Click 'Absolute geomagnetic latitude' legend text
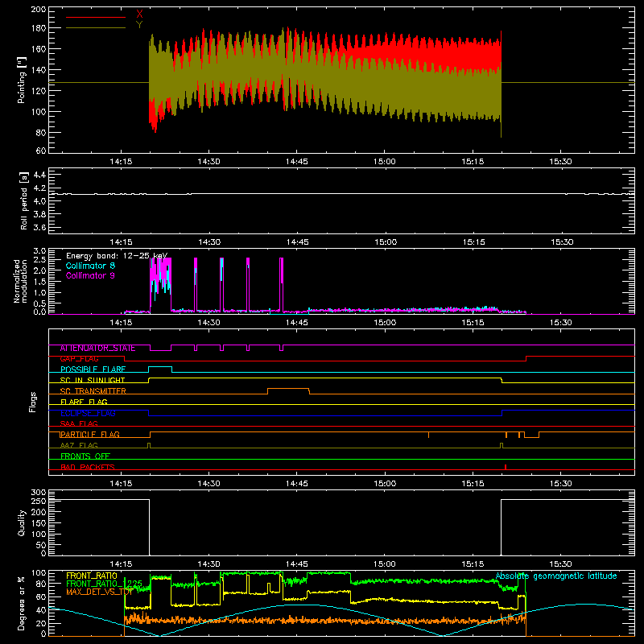644x644 pixels. pos(556,576)
